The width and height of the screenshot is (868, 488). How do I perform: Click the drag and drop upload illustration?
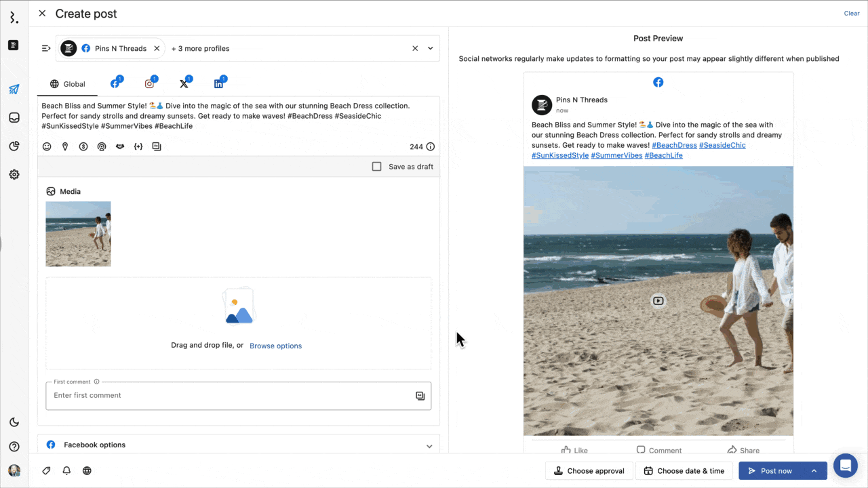[238, 306]
